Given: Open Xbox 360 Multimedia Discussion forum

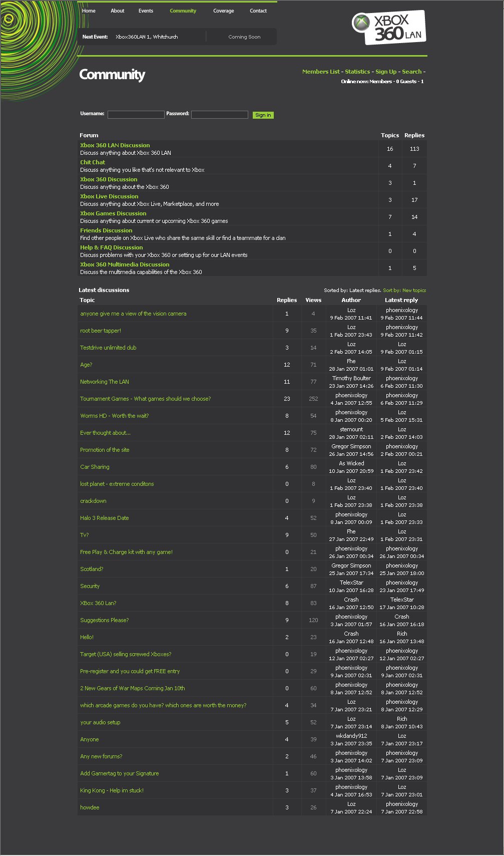Looking at the screenshot, I should point(125,264).
